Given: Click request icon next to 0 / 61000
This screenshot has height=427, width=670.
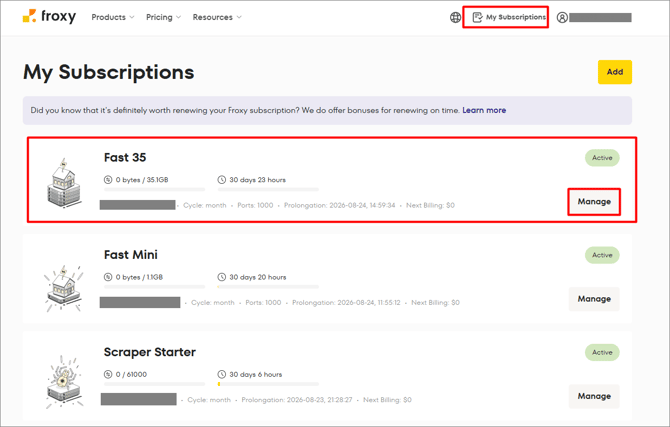Looking at the screenshot, I should 108,374.
